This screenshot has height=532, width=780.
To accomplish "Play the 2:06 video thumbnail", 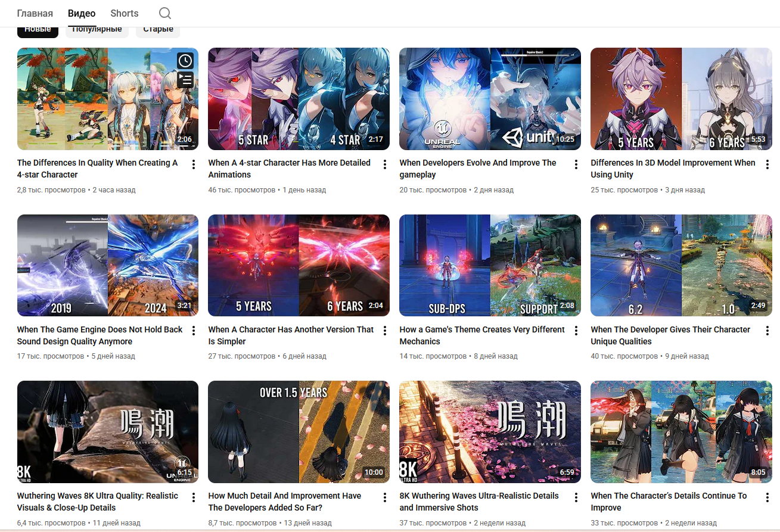I will (x=108, y=99).
